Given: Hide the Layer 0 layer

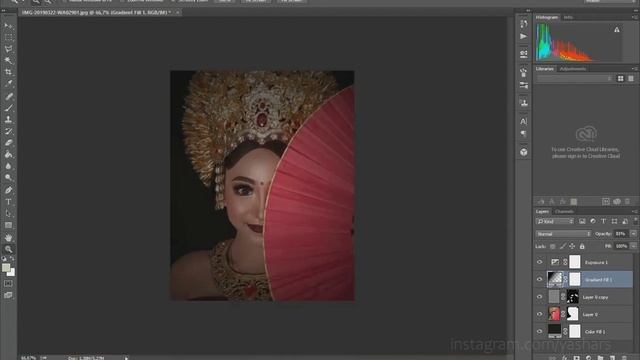Looking at the screenshot, I should pos(540,314).
